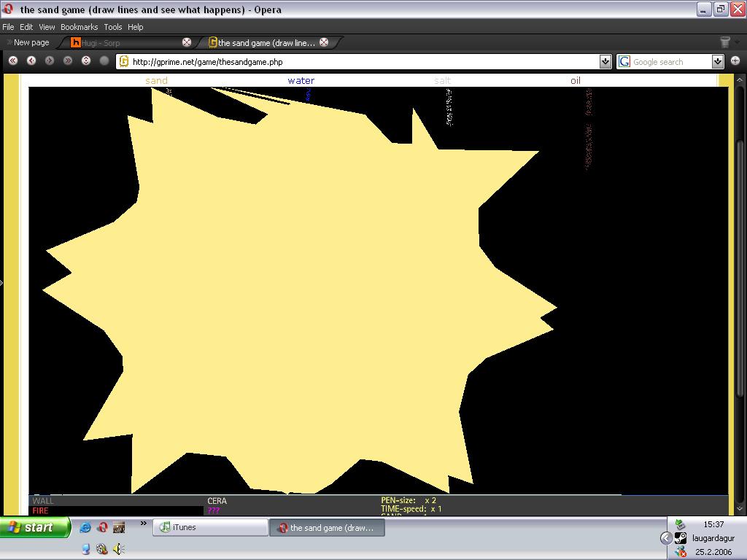Click the blue flask icon below start
The image size is (747, 560).
tap(86, 549)
